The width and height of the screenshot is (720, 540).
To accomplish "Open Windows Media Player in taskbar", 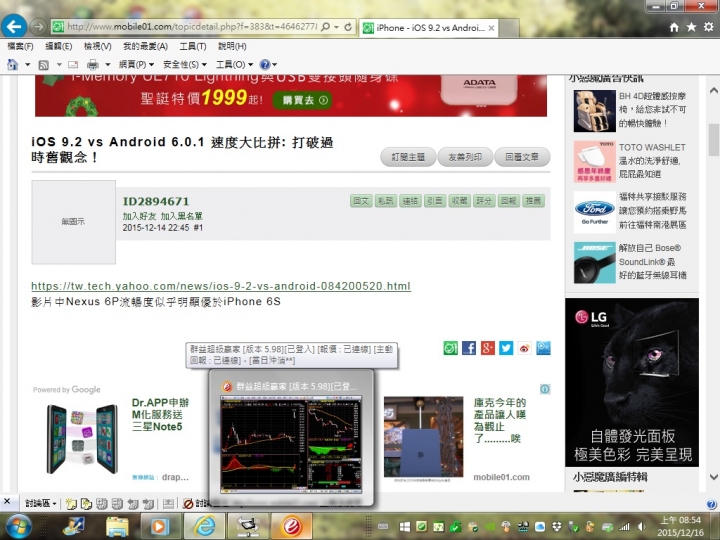I will [x=158, y=526].
